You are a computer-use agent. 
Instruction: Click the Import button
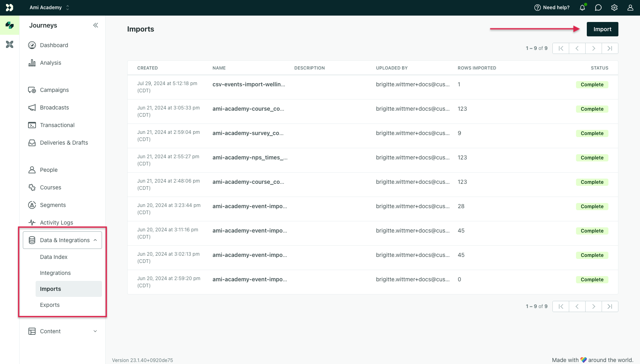pyautogui.click(x=602, y=29)
